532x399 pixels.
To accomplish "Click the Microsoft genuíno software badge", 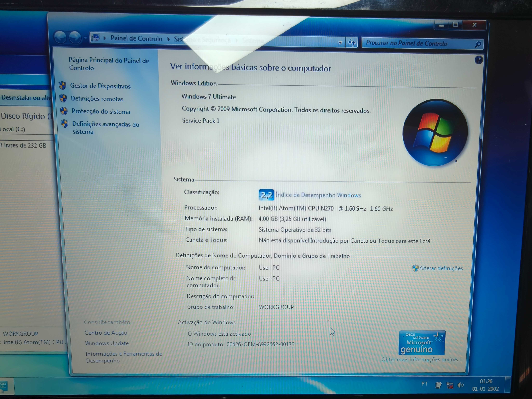I will pyautogui.click(x=422, y=343).
